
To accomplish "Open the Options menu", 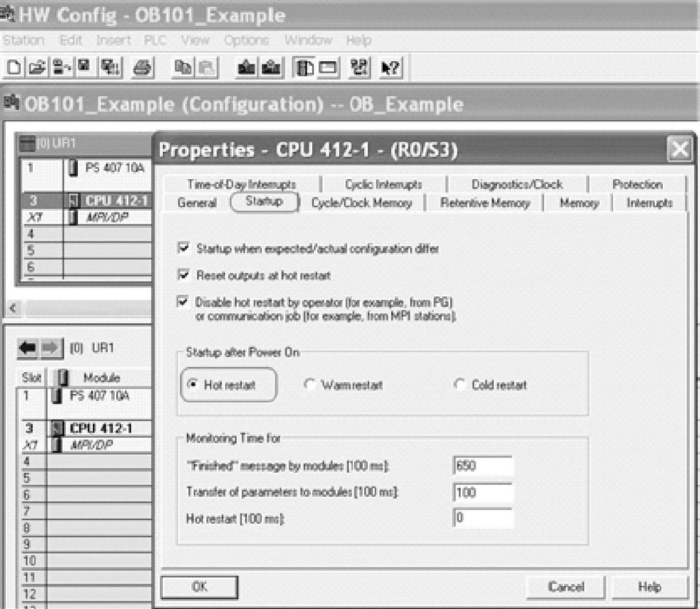I will tap(246, 40).
